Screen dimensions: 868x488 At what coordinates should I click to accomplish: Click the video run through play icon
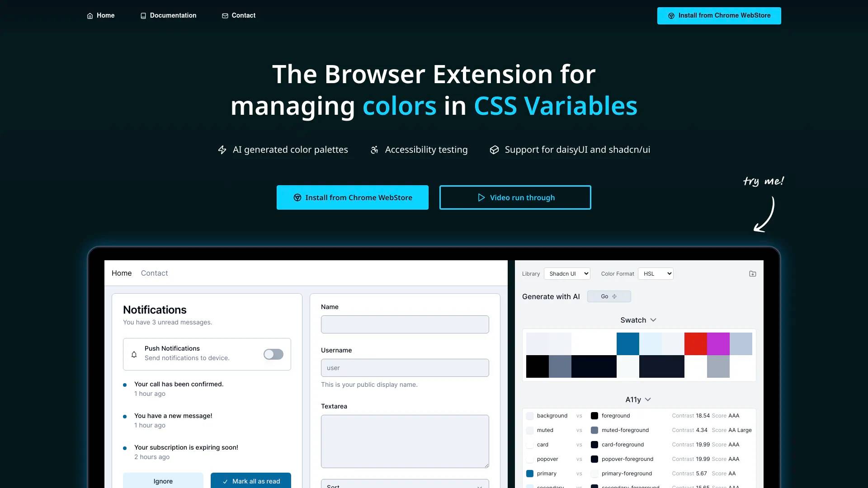click(x=481, y=197)
